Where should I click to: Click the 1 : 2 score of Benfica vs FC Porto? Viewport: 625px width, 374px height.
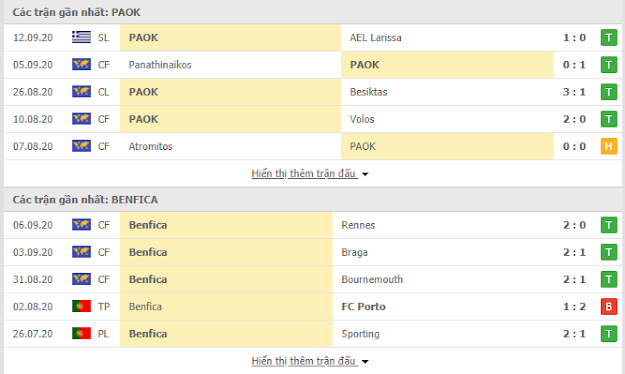(574, 307)
